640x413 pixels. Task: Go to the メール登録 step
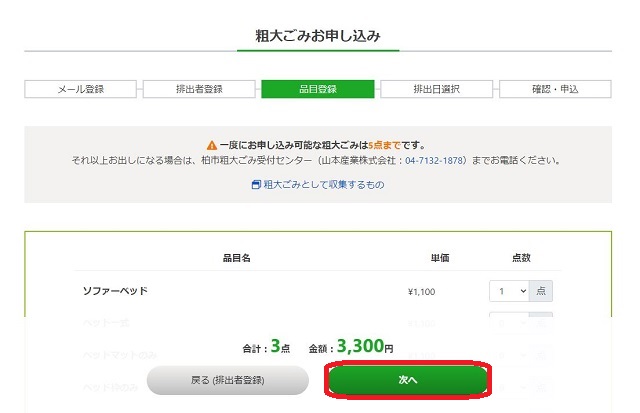point(80,89)
